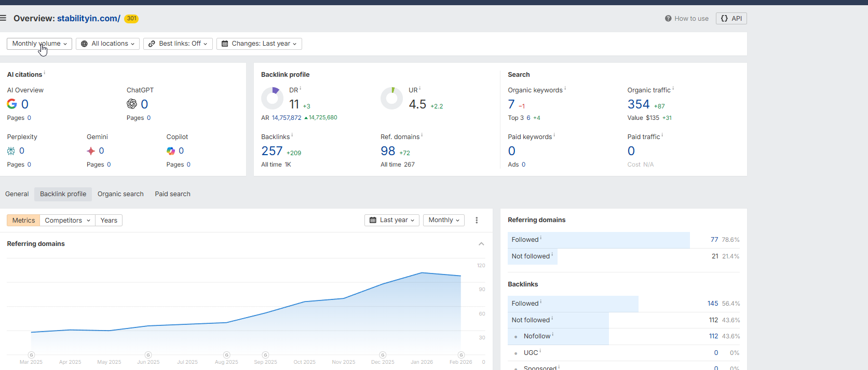This screenshot has height=370, width=868.
Task: Open the three-dot chart options menu
Action: tap(477, 221)
